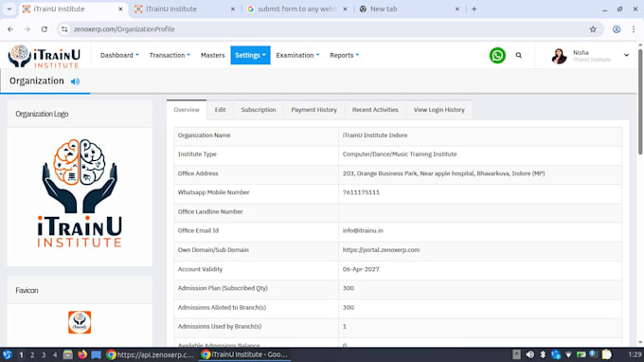Click the address bar URL zenoxerp.com/OrganizationProfile
The image size is (644, 362).
pos(124,29)
